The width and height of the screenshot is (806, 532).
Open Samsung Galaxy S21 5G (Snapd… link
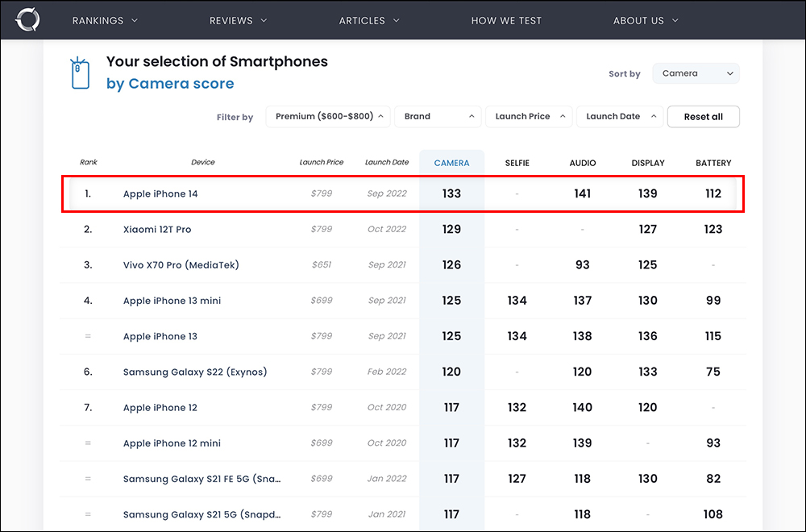(x=201, y=514)
